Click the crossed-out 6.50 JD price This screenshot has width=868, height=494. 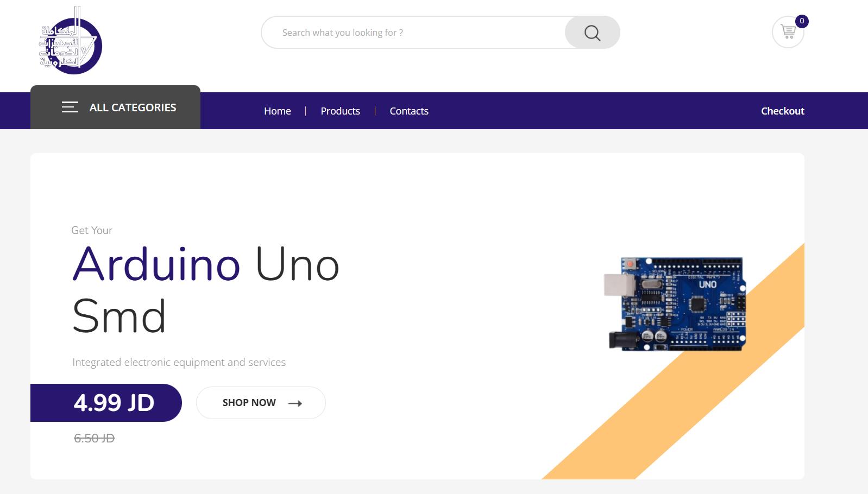[95, 439]
